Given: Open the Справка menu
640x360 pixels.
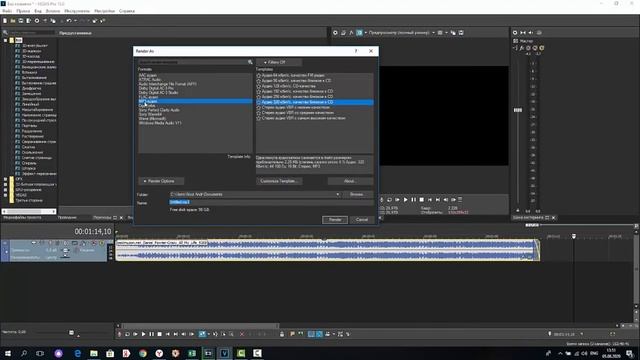Looking at the screenshot, I should tap(127, 11).
